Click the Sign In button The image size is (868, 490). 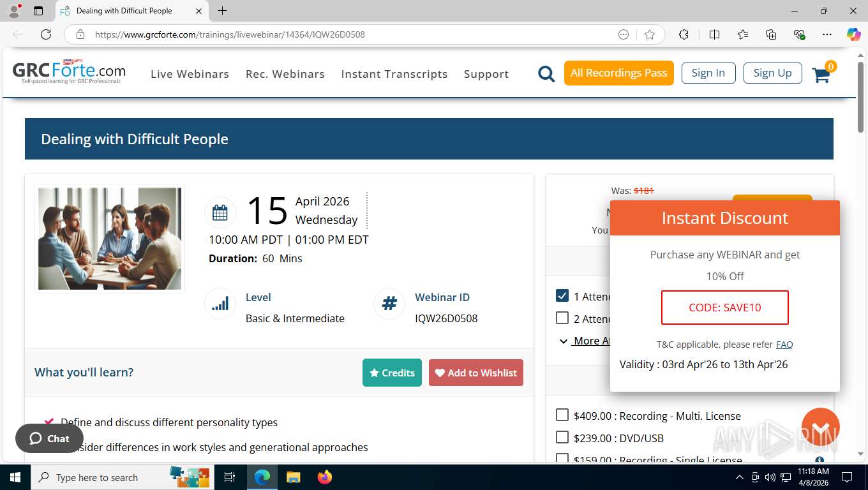(x=708, y=73)
